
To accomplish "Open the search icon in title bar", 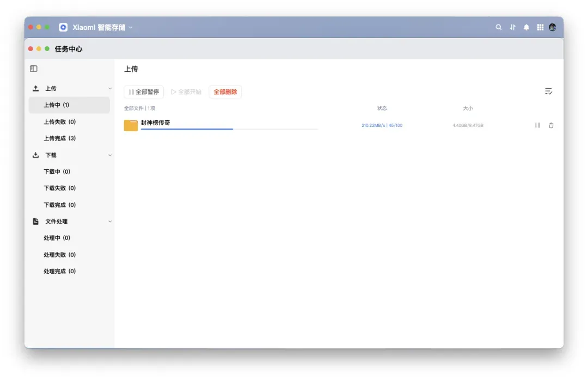I will [x=498, y=27].
